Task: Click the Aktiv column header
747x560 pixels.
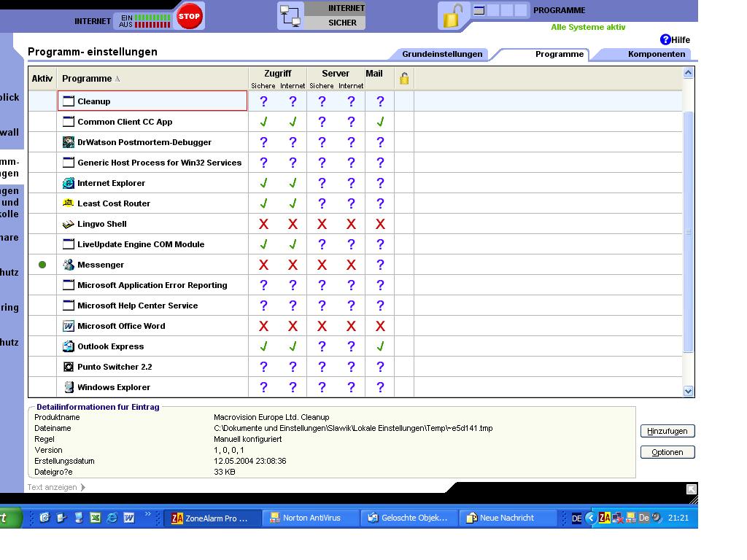Action: (42, 78)
